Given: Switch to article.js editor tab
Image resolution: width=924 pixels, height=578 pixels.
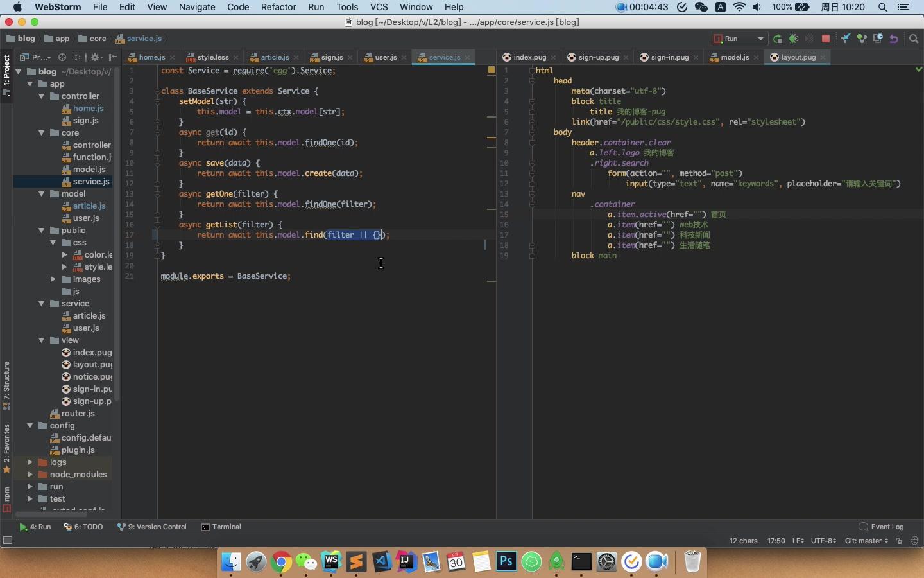Looking at the screenshot, I should click(275, 57).
